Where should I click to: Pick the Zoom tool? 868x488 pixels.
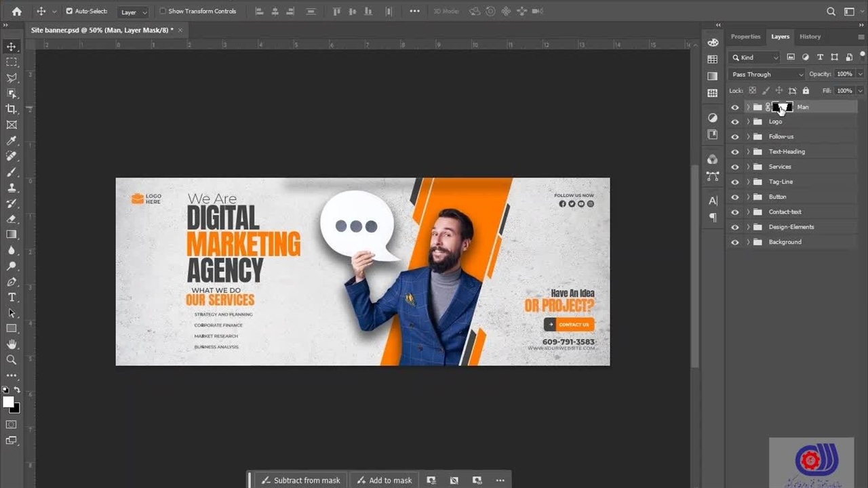12,360
